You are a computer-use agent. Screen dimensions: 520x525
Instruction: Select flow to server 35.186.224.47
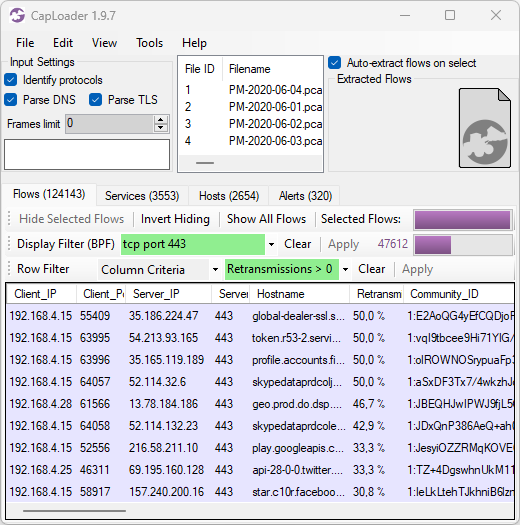tap(260, 316)
